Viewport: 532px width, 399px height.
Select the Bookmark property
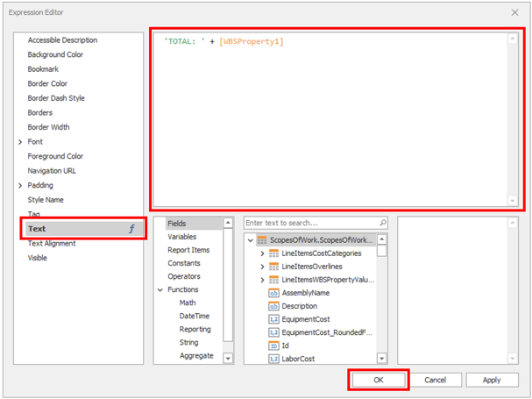(x=43, y=69)
